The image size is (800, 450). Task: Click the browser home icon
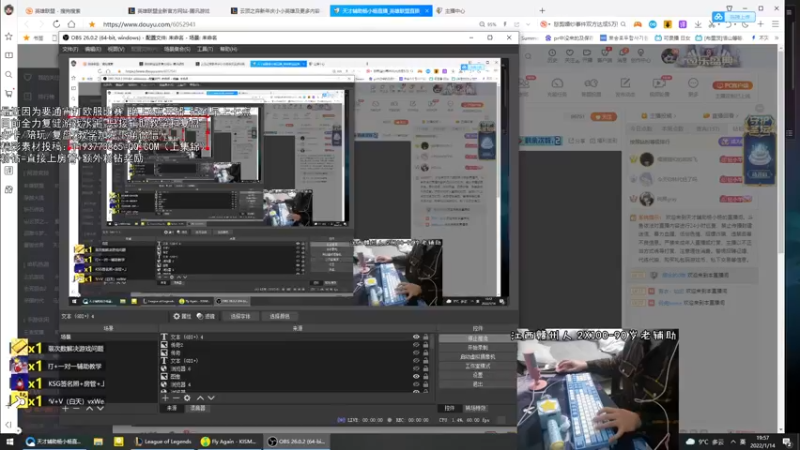[71, 24]
